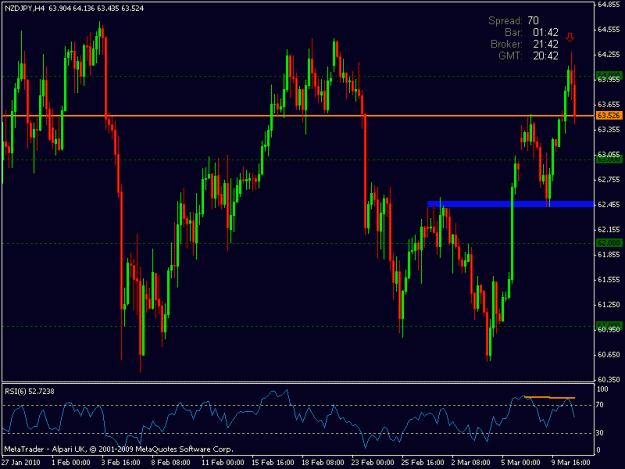This screenshot has width=625, height=469.
Task: Click the RSI(6) 52.7238 indicator label
Action: [x=29, y=391]
